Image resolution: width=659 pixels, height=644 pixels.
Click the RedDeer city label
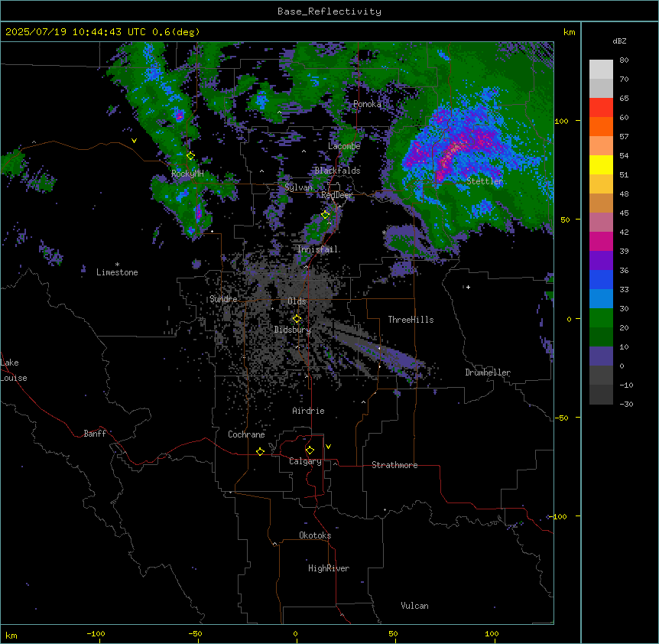tap(337, 195)
